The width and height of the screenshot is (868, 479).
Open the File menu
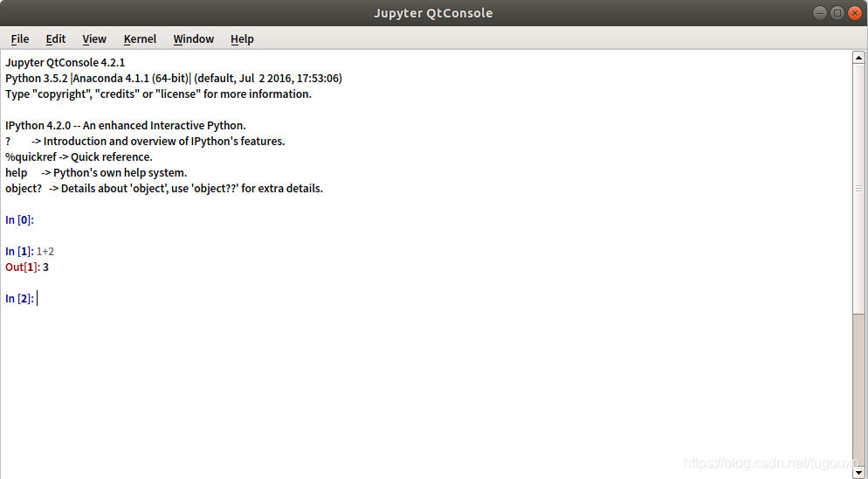(20, 38)
